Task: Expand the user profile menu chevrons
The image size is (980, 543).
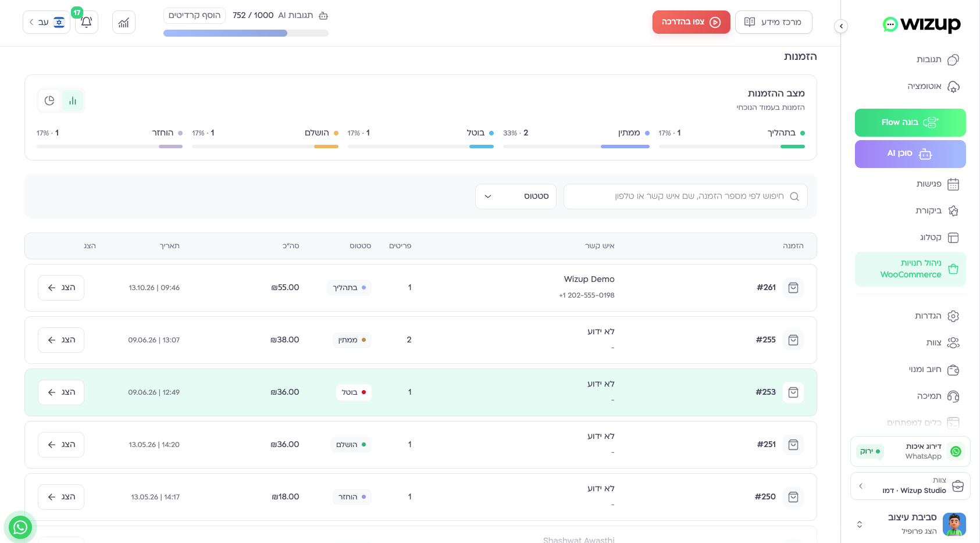Action: tap(860, 524)
